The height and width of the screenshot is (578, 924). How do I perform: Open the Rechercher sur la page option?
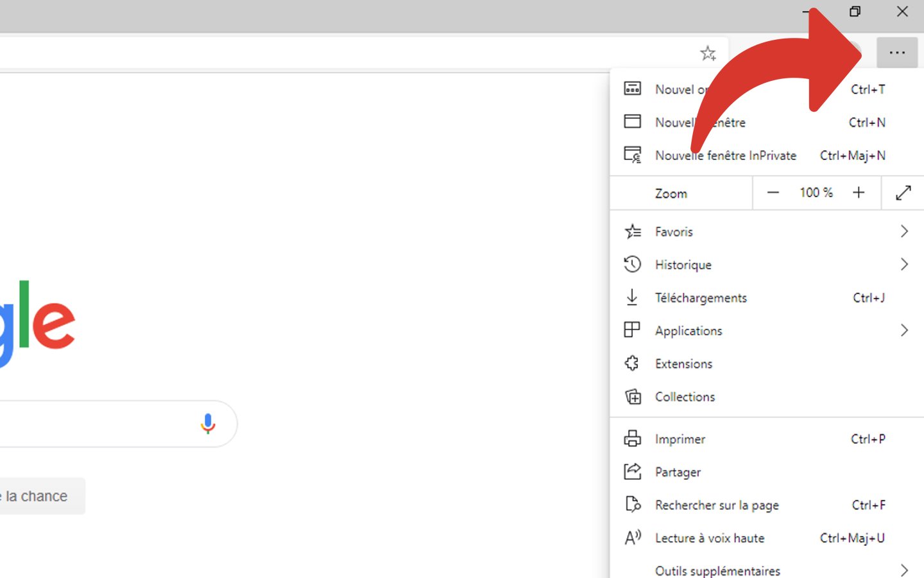(717, 505)
